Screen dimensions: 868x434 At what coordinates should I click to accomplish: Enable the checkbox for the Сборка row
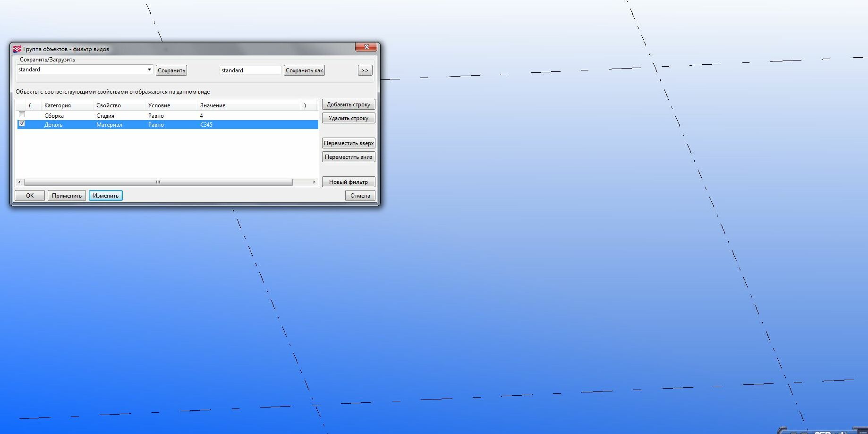point(22,114)
